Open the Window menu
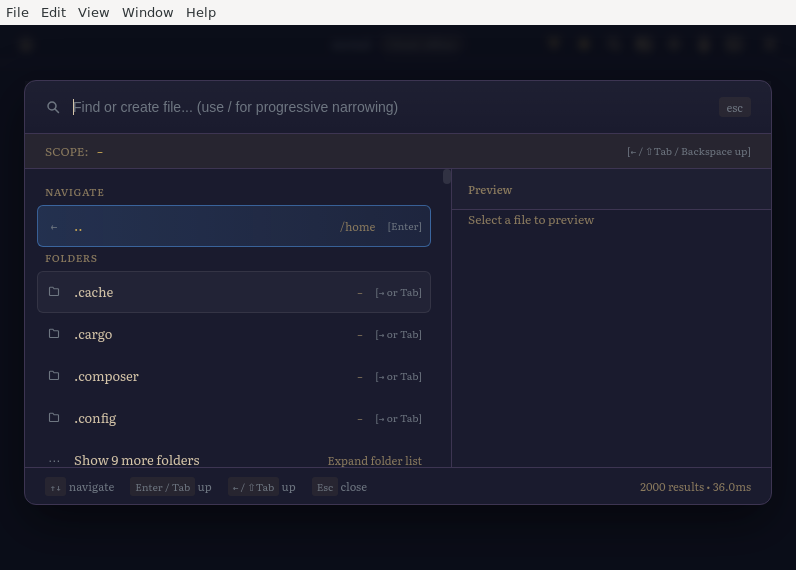 tap(147, 12)
